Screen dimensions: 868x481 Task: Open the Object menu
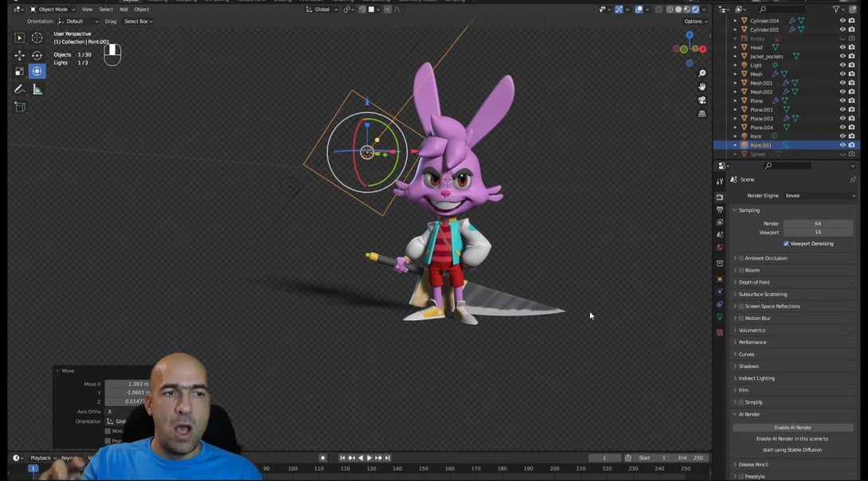(141, 10)
